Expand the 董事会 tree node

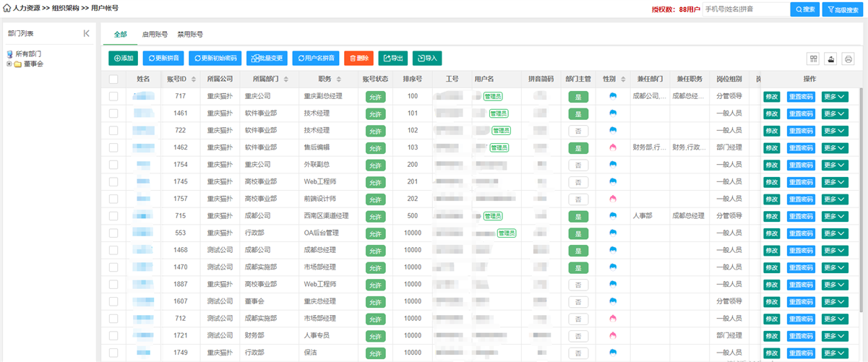click(x=9, y=64)
